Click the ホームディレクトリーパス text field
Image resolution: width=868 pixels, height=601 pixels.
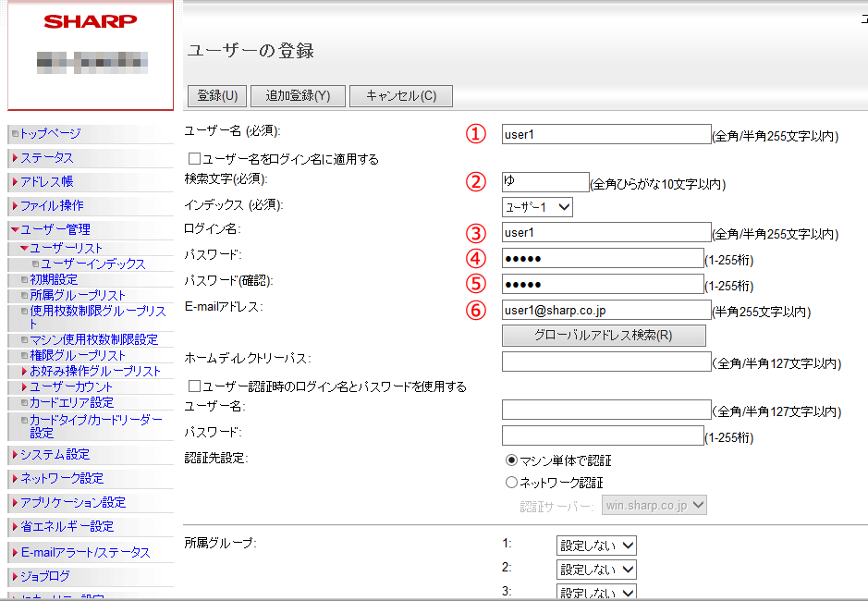605,362
